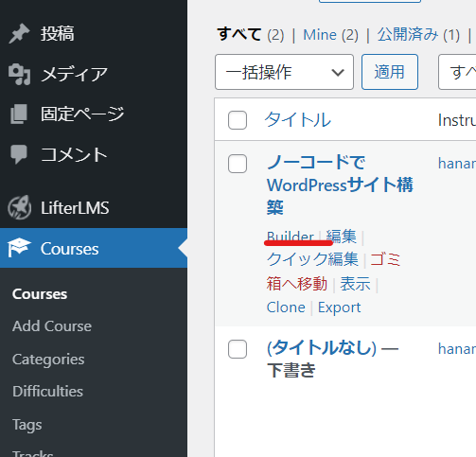The image size is (476, 457).
Task: Open the (タイトルなし) draft course
Action: [322, 348]
